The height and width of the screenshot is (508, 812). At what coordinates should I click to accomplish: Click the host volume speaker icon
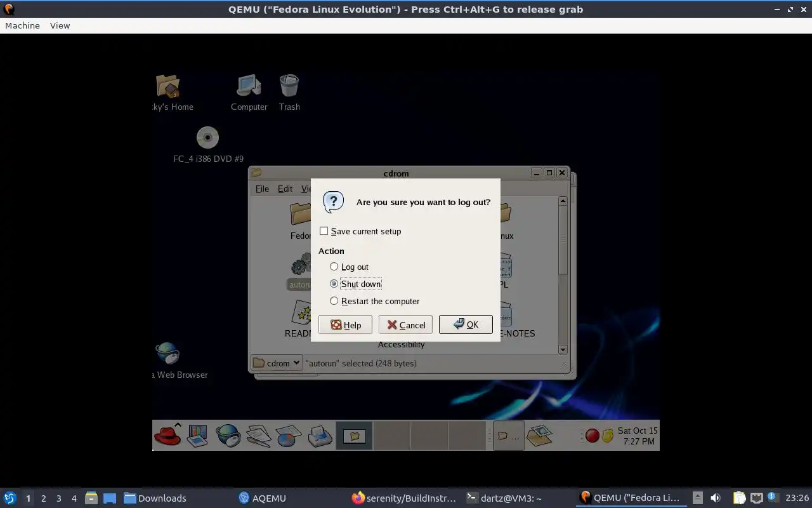point(715,498)
